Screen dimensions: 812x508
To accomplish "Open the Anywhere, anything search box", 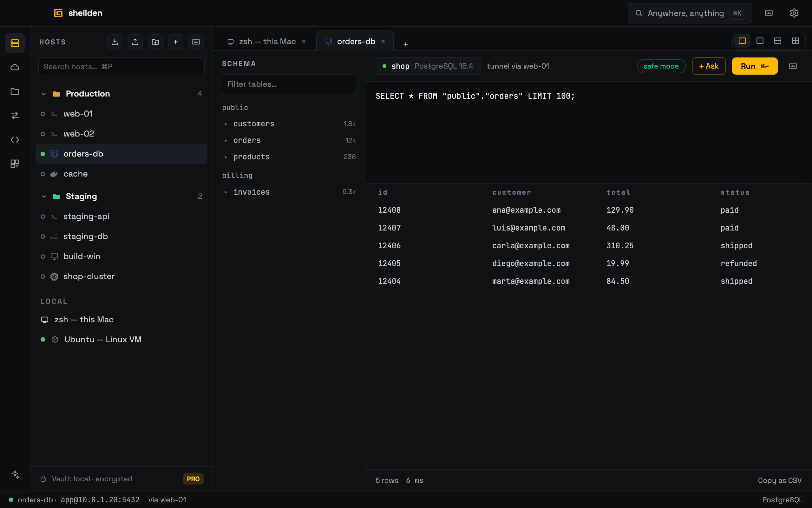I will point(690,13).
